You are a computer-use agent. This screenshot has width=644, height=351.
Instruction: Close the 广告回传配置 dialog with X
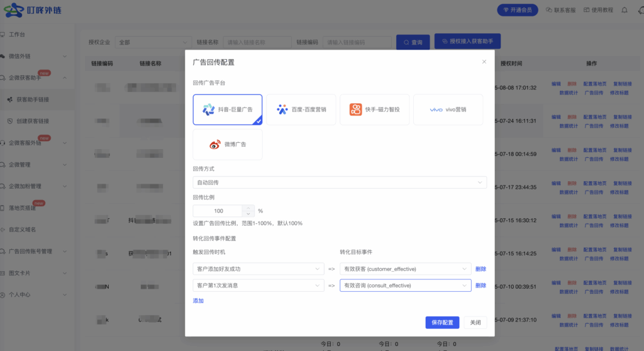(x=484, y=62)
